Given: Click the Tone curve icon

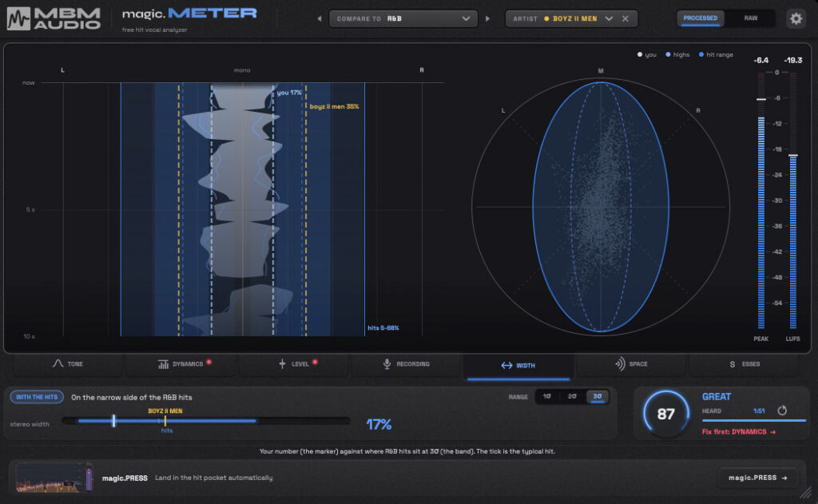Looking at the screenshot, I should point(58,363).
